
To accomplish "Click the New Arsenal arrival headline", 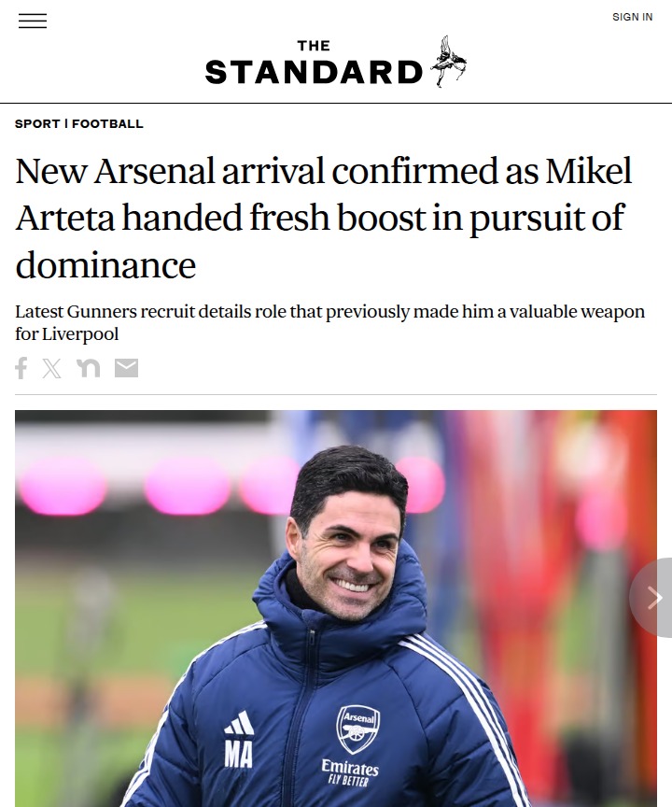I will click(x=324, y=218).
